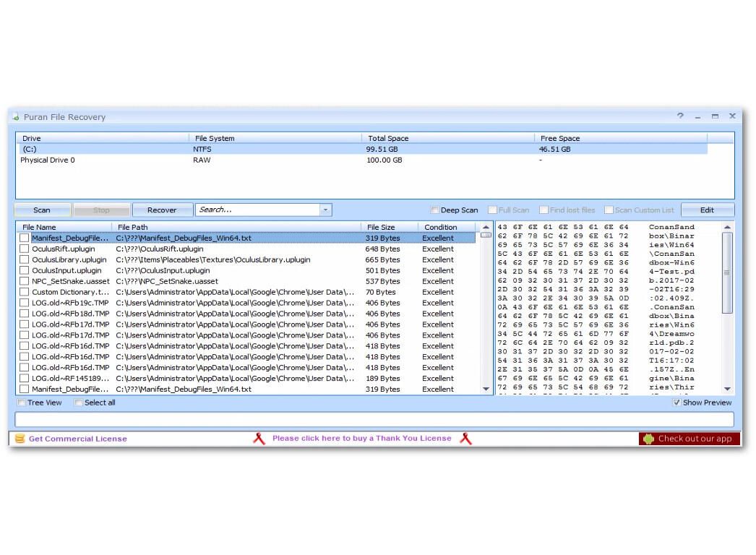Viewport: 756px width, 555px height.
Task: Click the Scan button
Action: tap(42, 210)
